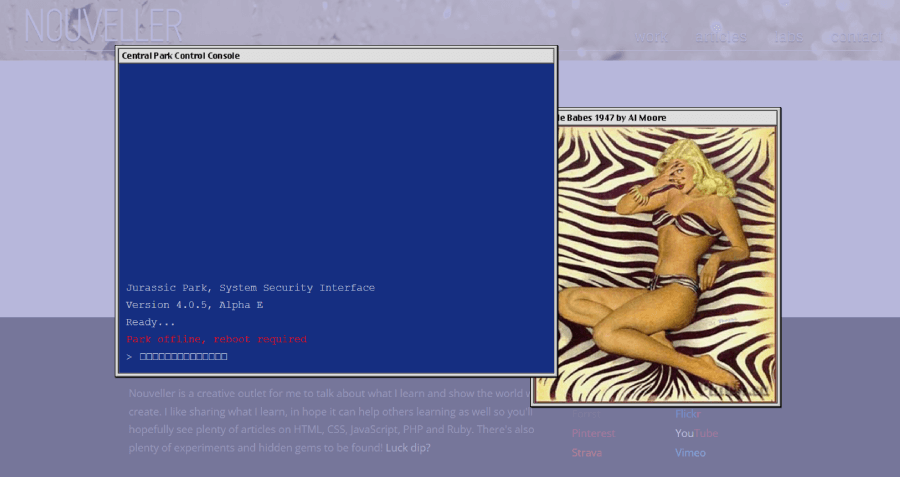Open the Vimeo link
900x477 pixels.
pos(690,453)
